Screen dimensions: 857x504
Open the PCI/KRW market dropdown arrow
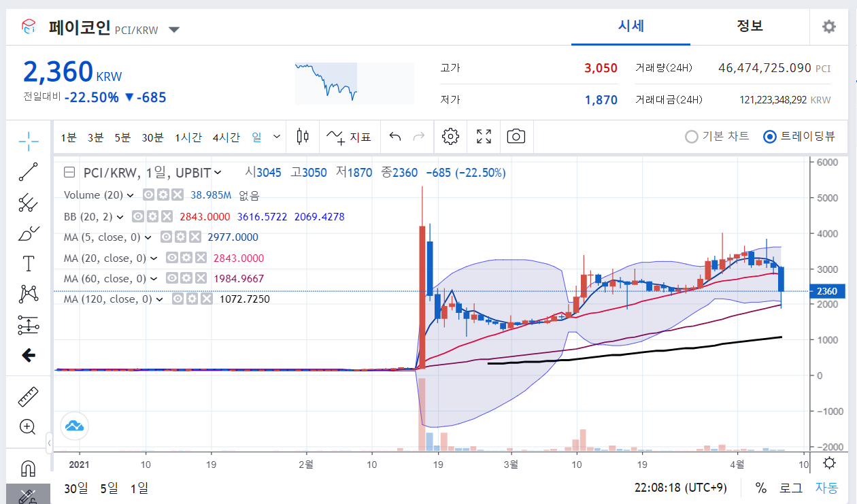[x=174, y=30]
